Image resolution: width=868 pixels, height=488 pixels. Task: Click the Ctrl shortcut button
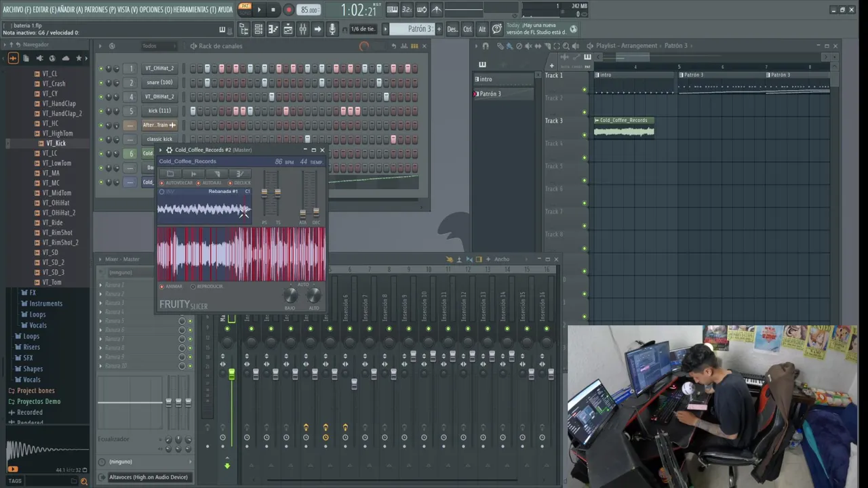(467, 29)
